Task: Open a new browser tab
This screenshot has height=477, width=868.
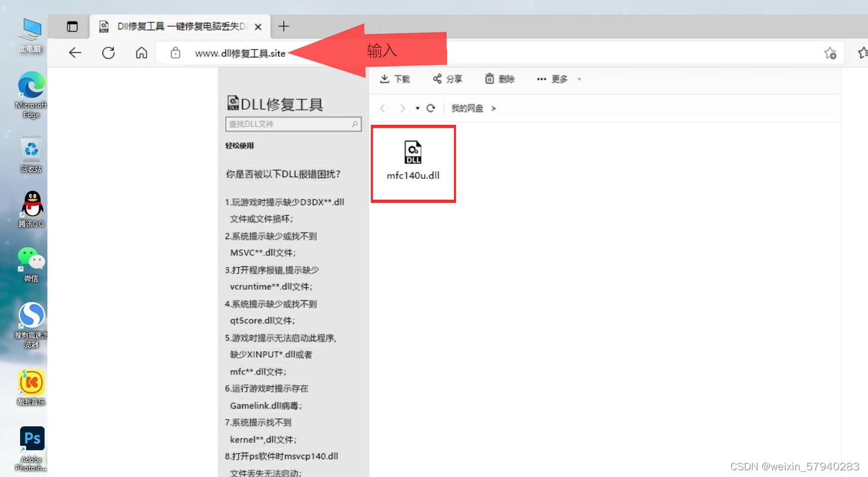Action: 284,26
